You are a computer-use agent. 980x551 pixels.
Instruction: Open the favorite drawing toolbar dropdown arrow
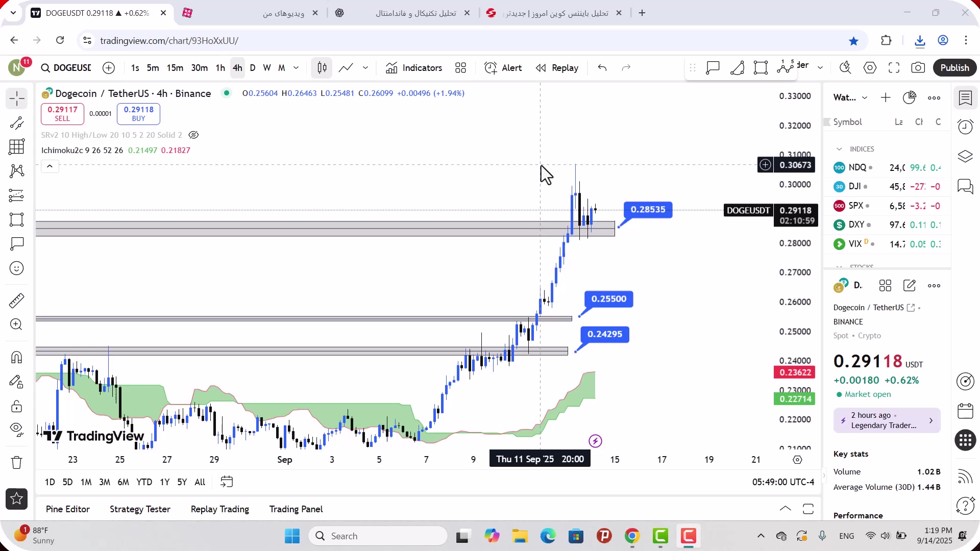pyautogui.click(x=820, y=68)
